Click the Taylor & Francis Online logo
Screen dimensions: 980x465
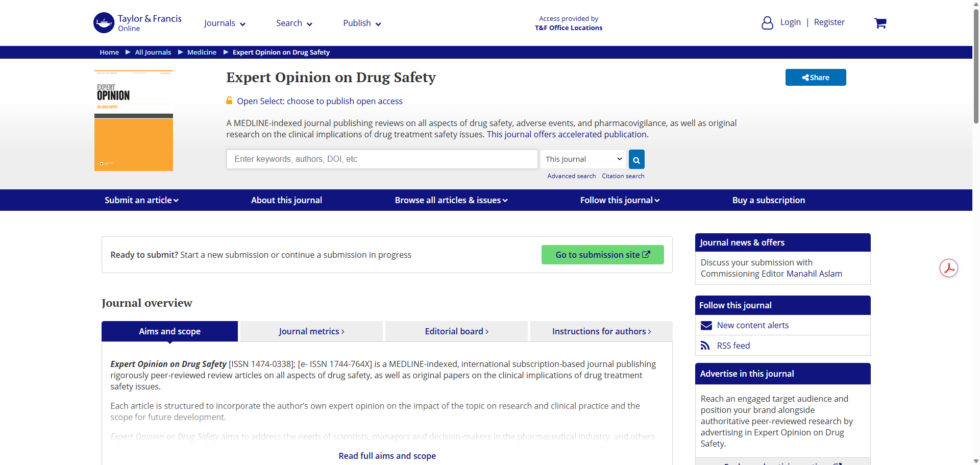click(x=137, y=23)
